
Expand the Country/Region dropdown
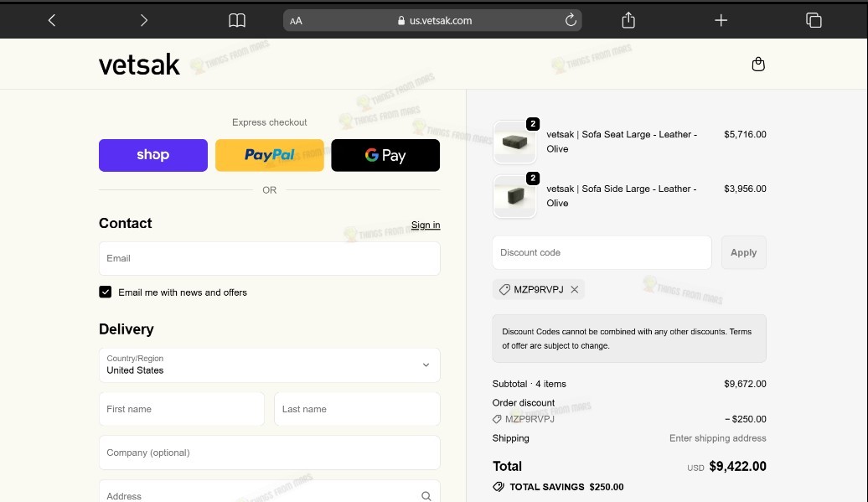[270, 365]
